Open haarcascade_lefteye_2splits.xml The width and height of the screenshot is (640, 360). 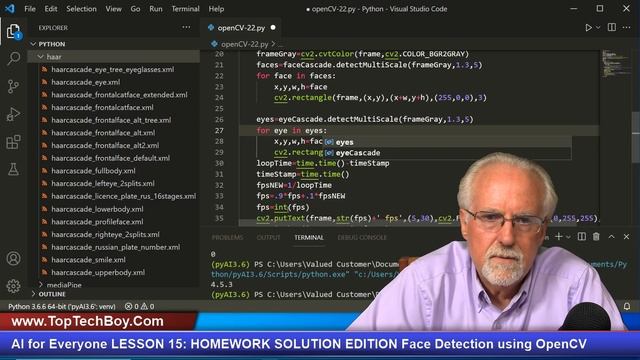[x=103, y=183]
